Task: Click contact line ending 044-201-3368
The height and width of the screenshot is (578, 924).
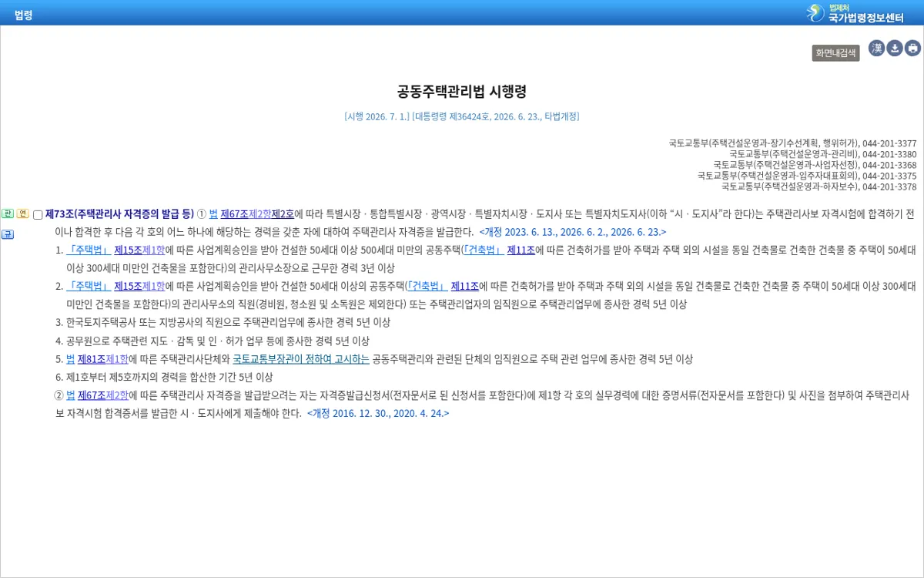Action: point(815,165)
